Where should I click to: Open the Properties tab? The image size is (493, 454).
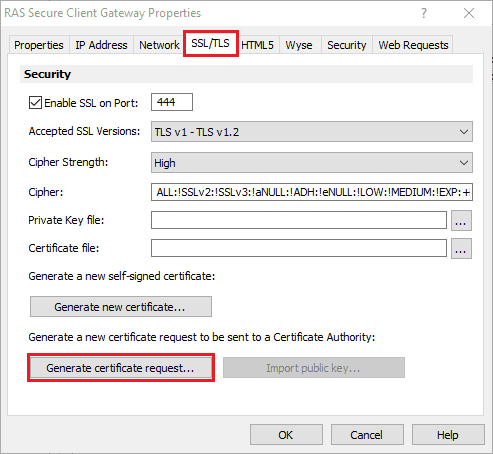pyautogui.click(x=39, y=45)
